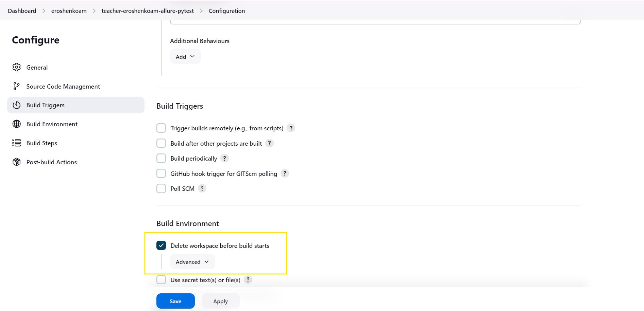Open help for Poll SCM

[202, 188]
